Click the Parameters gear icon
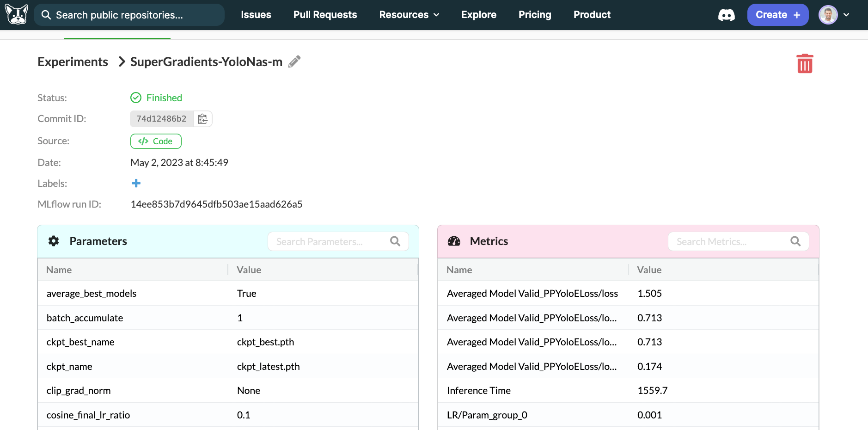 [54, 241]
